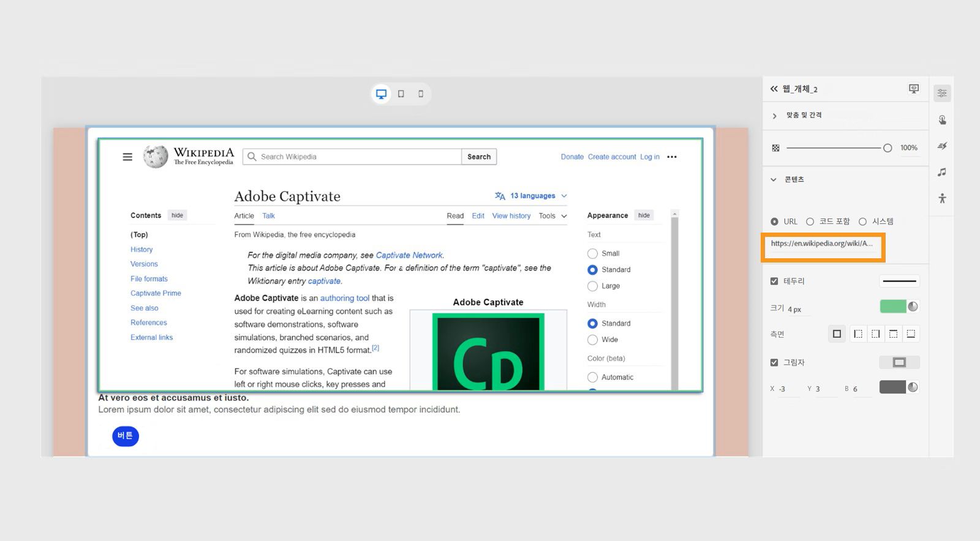Select right side border option
This screenshot has height=541, width=980.
click(876, 334)
